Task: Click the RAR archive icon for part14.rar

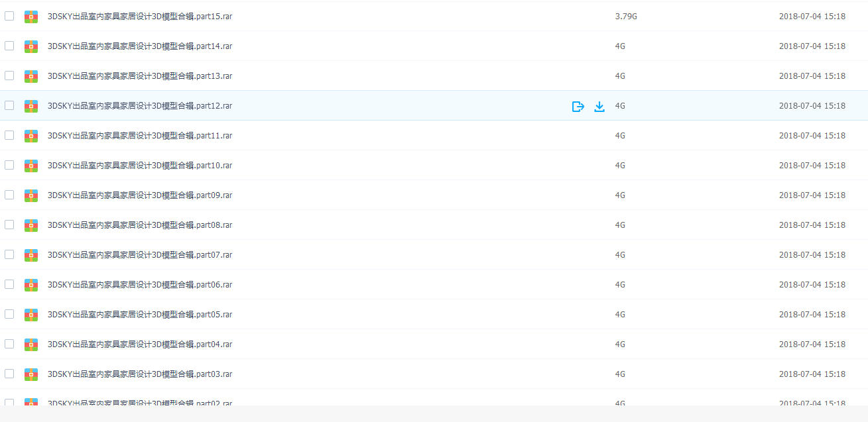Action: (x=31, y=46)
